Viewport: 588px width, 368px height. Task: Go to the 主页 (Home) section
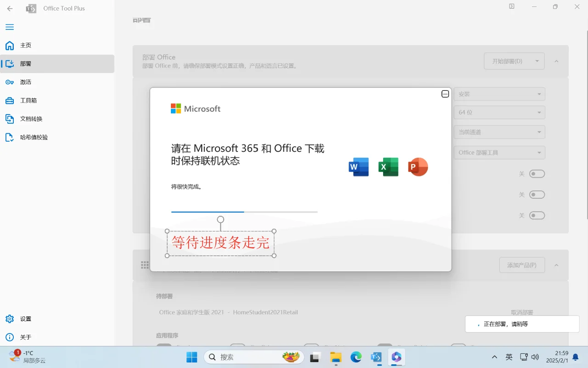pyautogui.click(x=25, y=45)
